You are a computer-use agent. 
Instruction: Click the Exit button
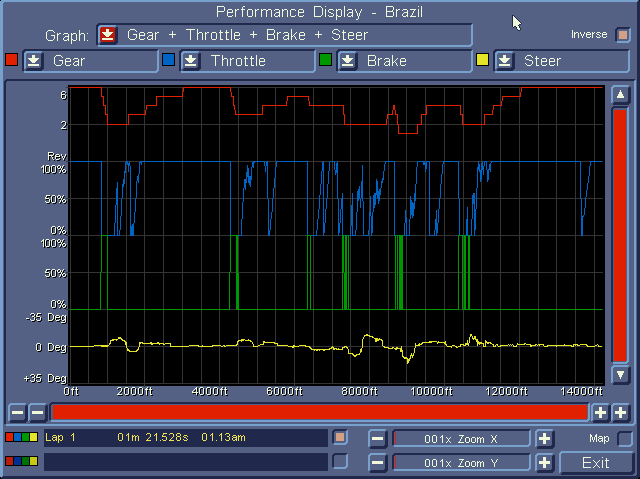[x=596, y=463]
